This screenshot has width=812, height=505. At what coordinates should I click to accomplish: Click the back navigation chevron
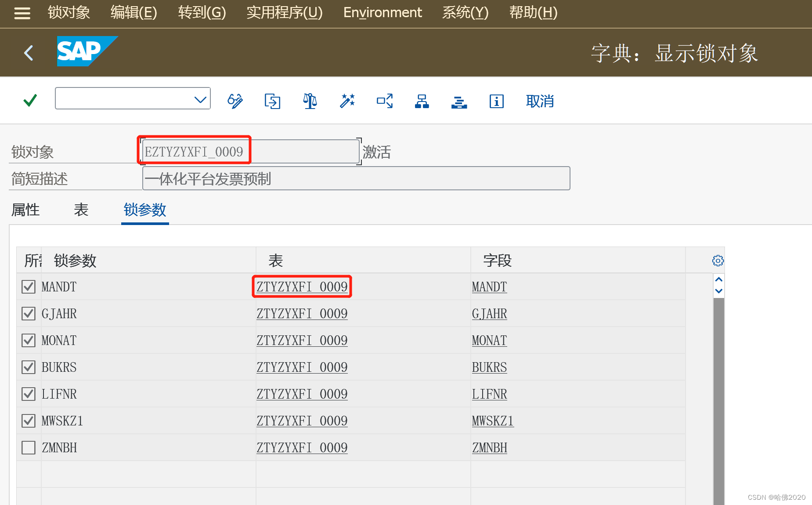coord(28,52)
